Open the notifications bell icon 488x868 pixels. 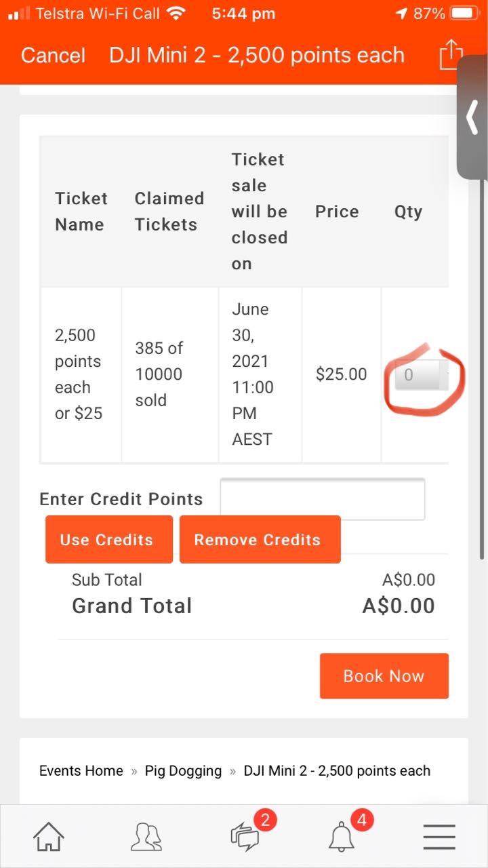342,837
